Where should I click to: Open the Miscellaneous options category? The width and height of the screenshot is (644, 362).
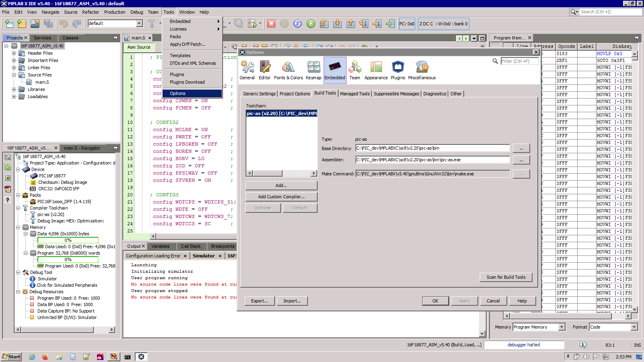click(422, 70)
